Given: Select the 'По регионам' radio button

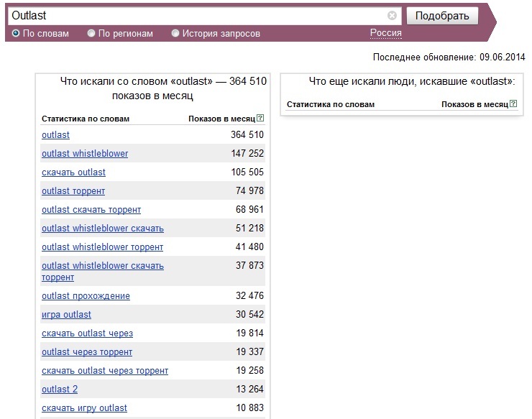Looking at the screenshot, I should pyautogui.click(x=91, y=33).
